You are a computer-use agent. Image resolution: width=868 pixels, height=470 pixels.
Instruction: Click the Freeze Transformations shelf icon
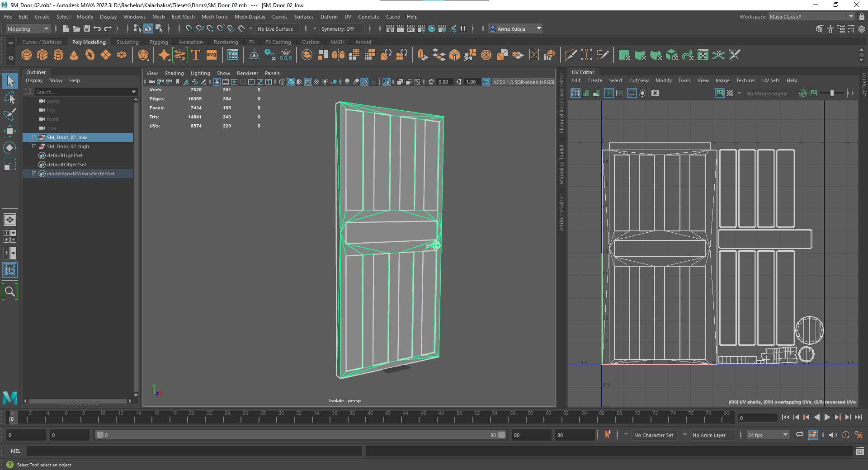[286, 55]
